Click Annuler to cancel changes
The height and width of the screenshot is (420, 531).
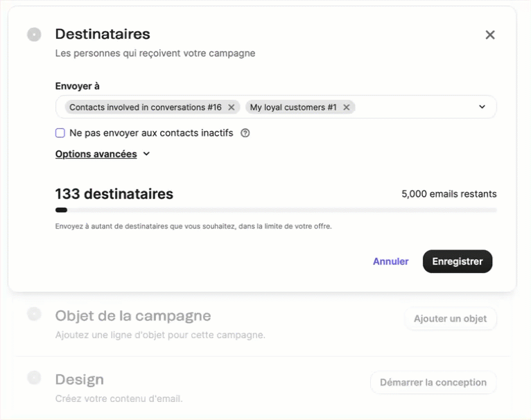tap(391, 261)
